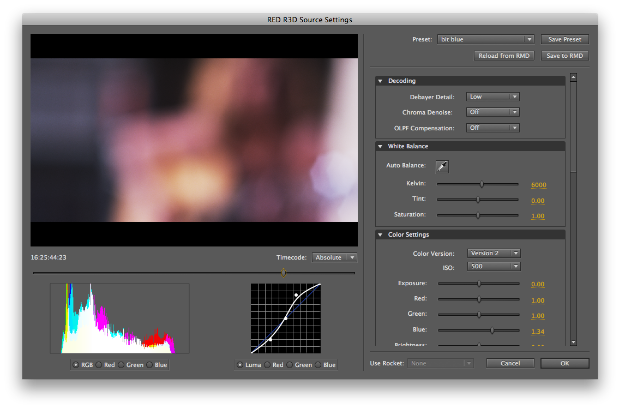This screenshot has height=409, width=619.
Task: Click the settings panel scroll up arrow
Action: pos(574,77)
